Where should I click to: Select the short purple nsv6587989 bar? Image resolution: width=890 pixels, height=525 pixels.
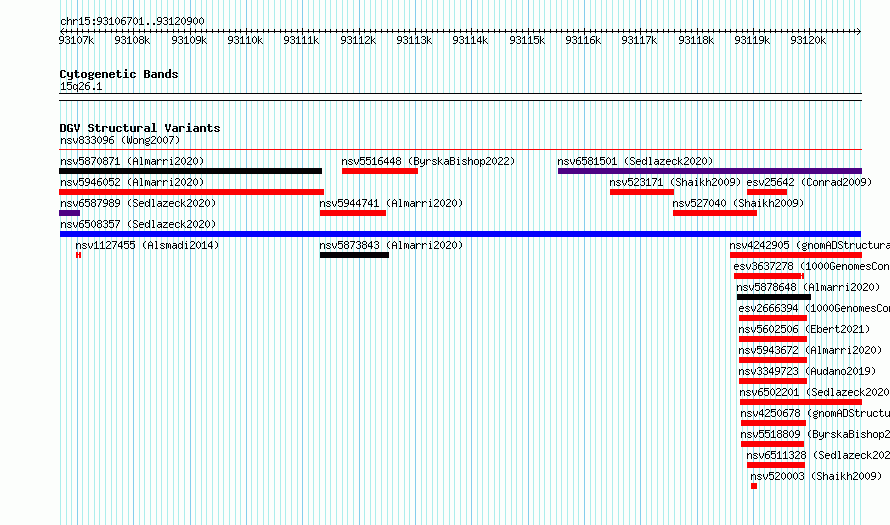(x=70, y=213)
